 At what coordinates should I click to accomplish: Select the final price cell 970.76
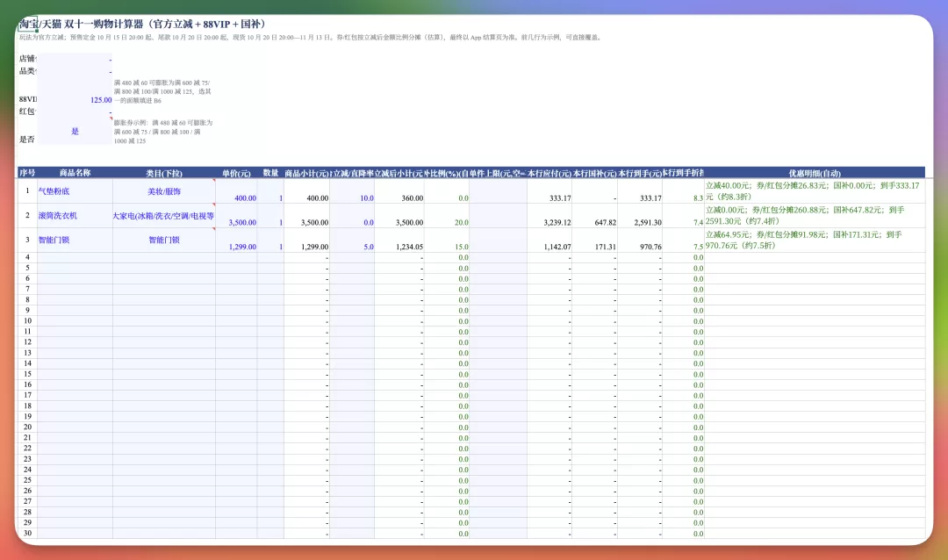tap(640, 241)
